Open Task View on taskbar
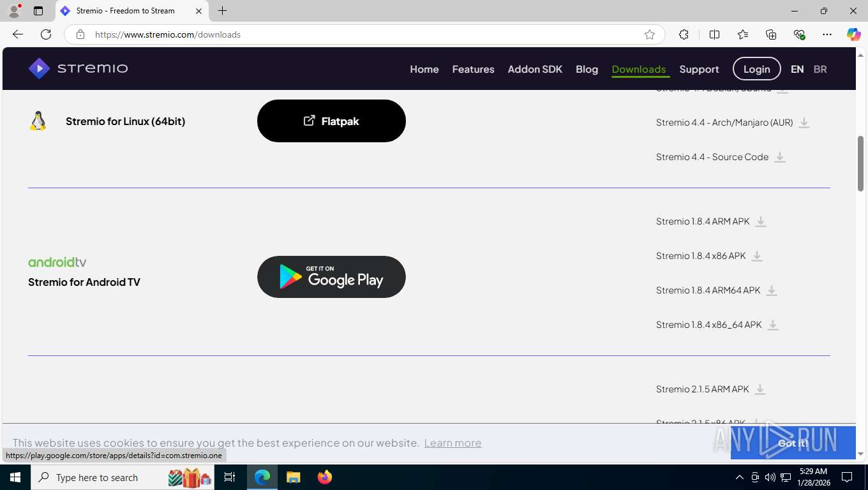Image resolution: width=868 pixels, height=490 pixels. (x=230, y=477)
